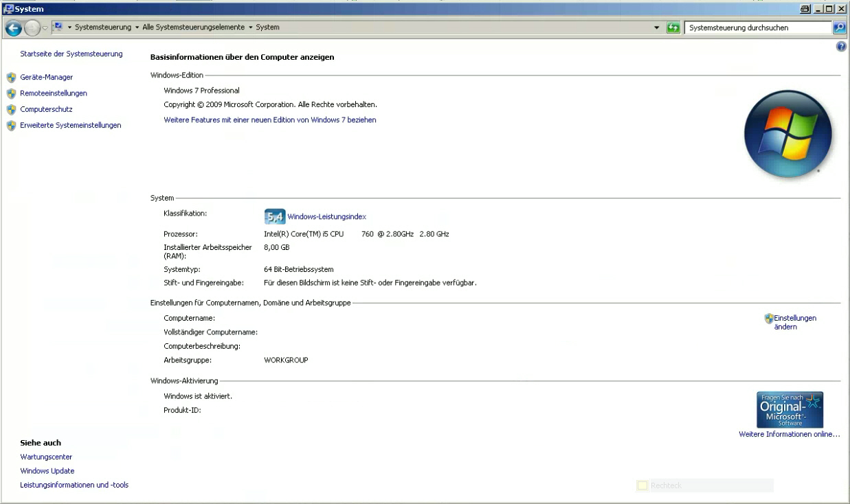This screenshot has width=850, height=504.
Task: Click the System breadcrumb entry
Action: point(267,27)
